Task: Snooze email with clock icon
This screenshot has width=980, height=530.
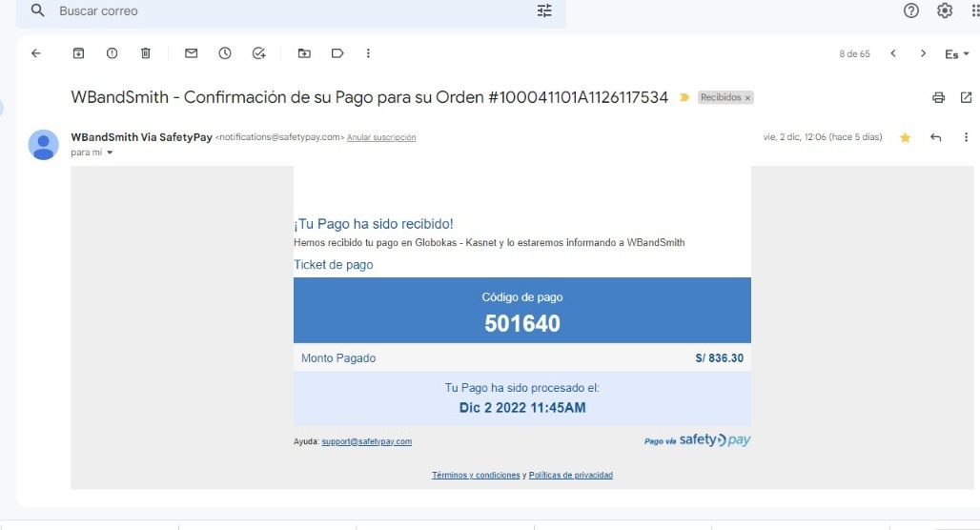Action: 225,53
